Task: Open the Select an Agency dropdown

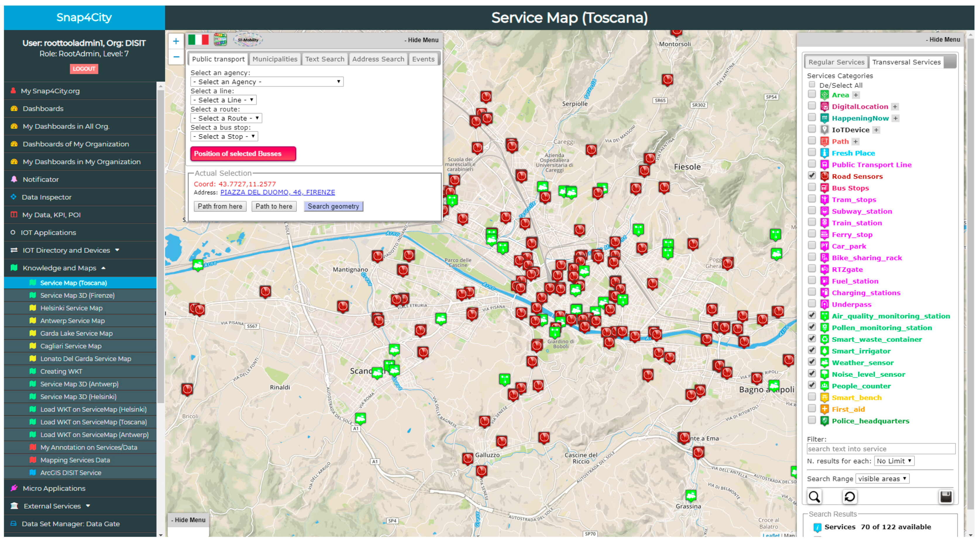Action: tap(266, 82)
